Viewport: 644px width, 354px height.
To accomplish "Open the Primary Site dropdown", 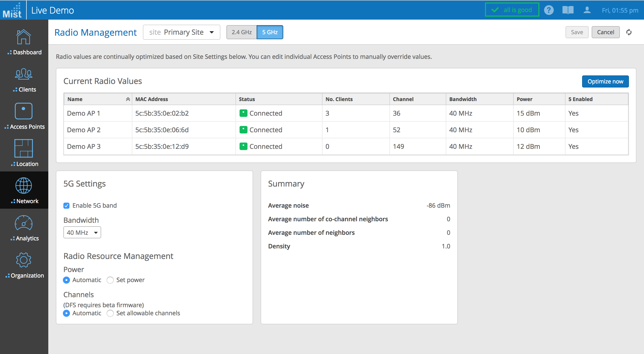I will 181,32.
